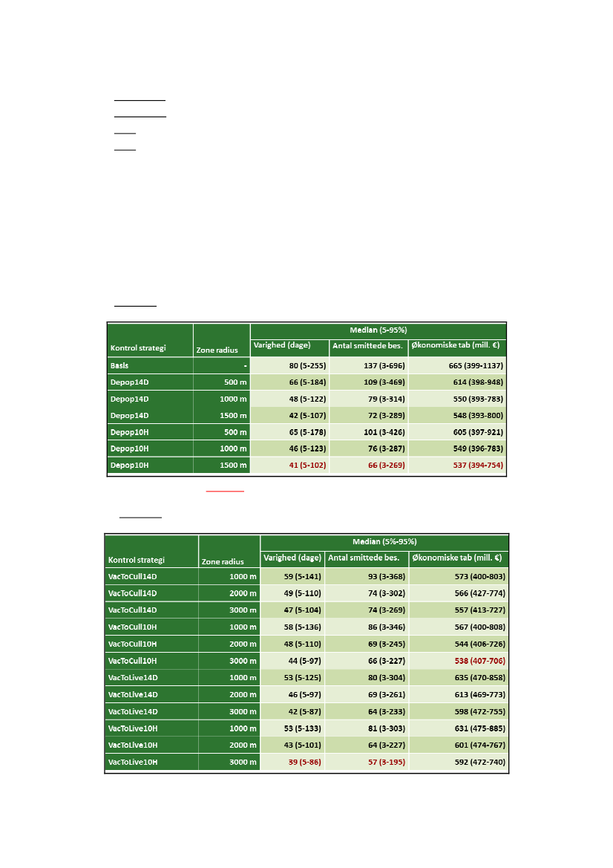Click the 'Median (5-95%)' header cell
This screenshot has width=613, height=868.
[378, 330]
